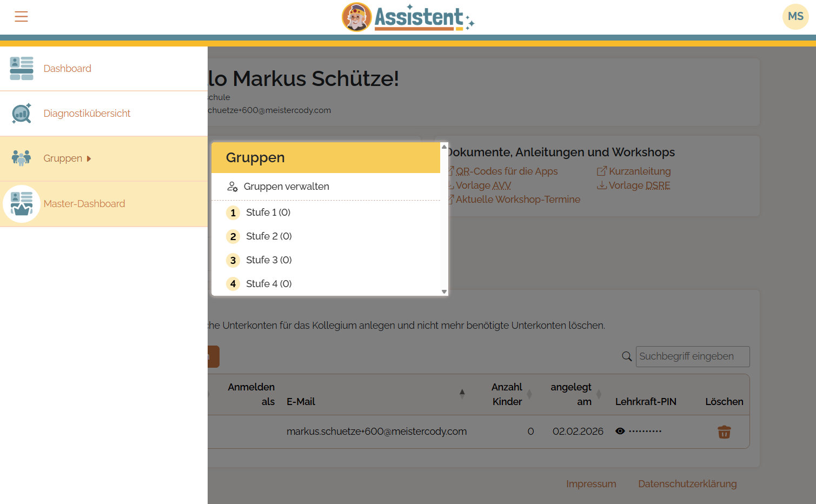Delete the account using trash icon

click(x=724, y=432)
